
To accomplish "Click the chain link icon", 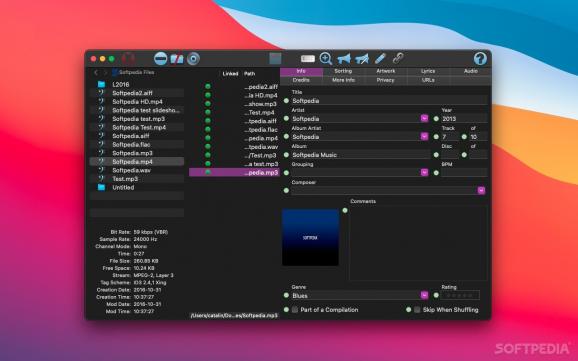I will tap(398, 58).
